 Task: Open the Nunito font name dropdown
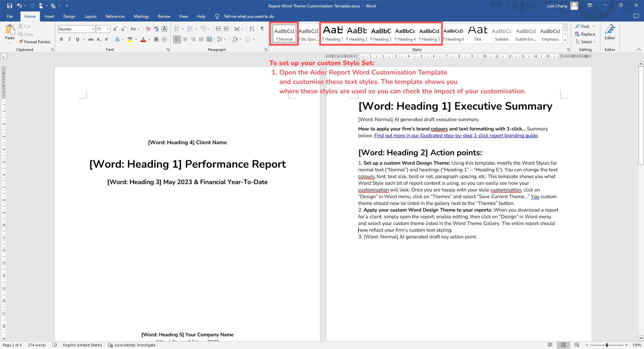[93, 29]
